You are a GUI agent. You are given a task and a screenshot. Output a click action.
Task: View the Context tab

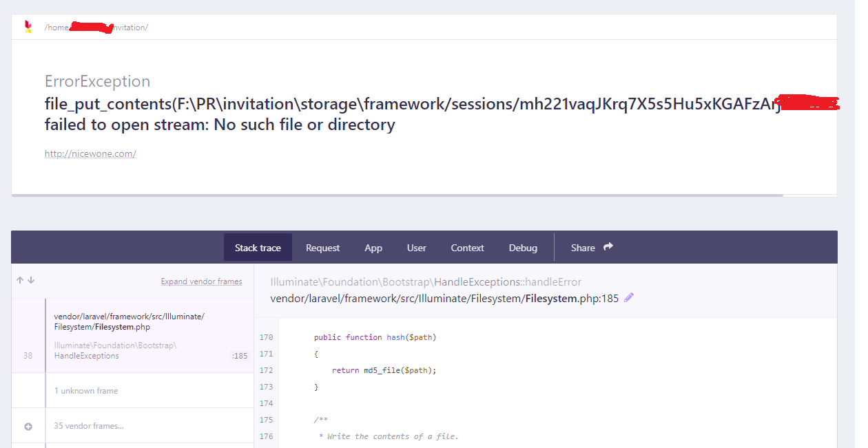[x=467, y=248]
